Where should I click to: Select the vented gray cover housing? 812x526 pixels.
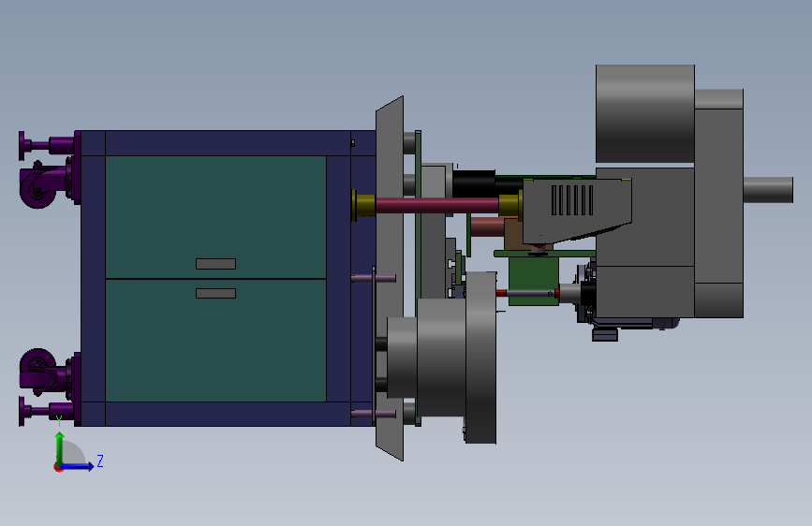[577, 211]
